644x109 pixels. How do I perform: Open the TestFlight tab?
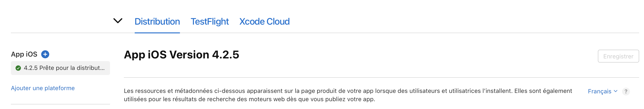[209, 22]
